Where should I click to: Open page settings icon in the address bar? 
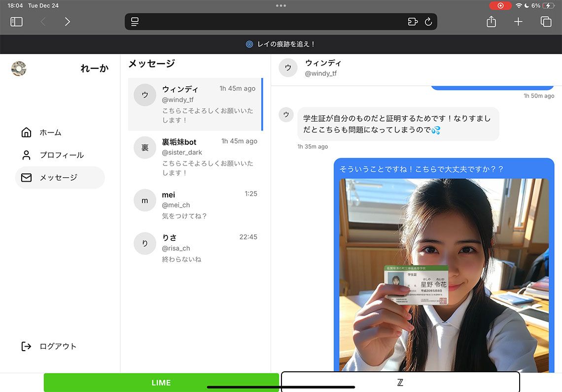(x=134, y=21)
